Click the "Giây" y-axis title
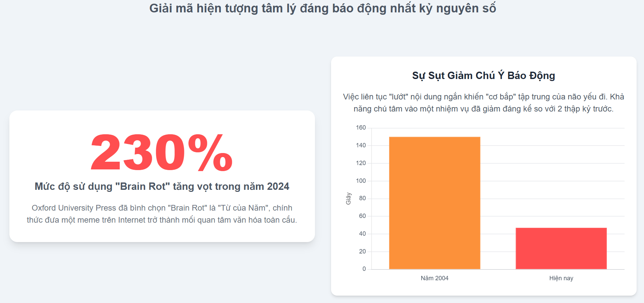 [348, 198]
